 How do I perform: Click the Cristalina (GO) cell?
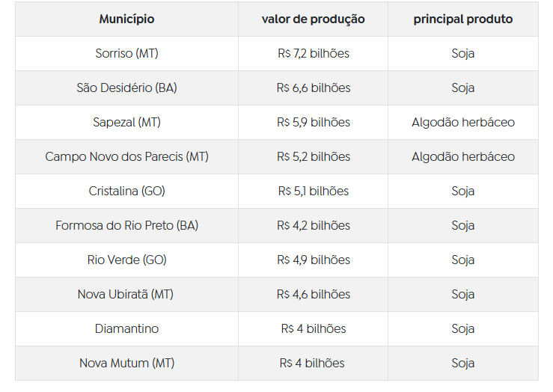click(x=126, y=192)
